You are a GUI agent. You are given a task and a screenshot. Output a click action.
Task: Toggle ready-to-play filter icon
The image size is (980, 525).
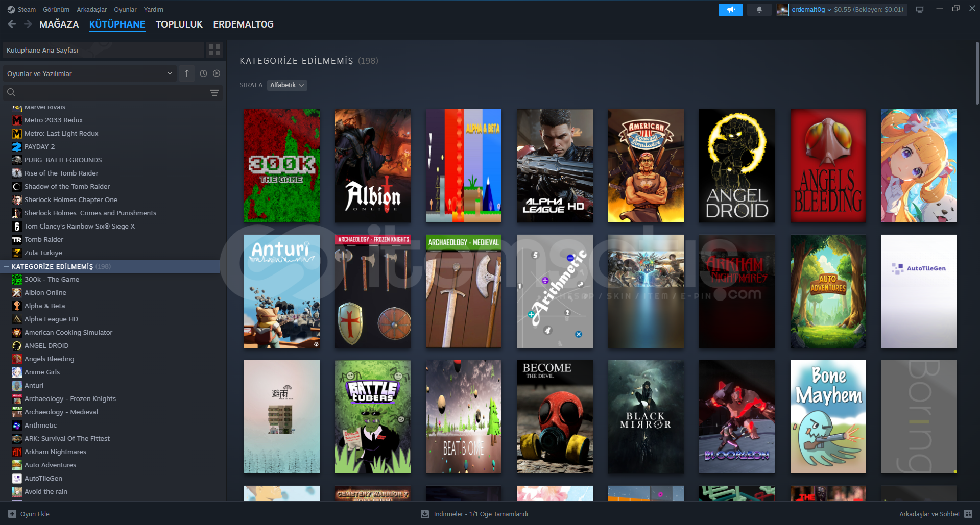tap(217, 73)
